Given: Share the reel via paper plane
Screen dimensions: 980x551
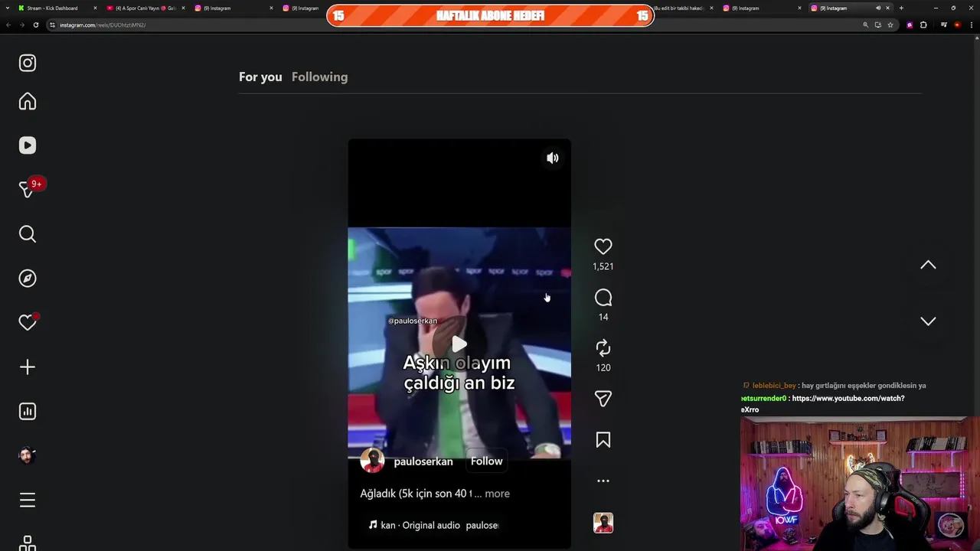Looking at the screenshot, I should coord(603,399).
